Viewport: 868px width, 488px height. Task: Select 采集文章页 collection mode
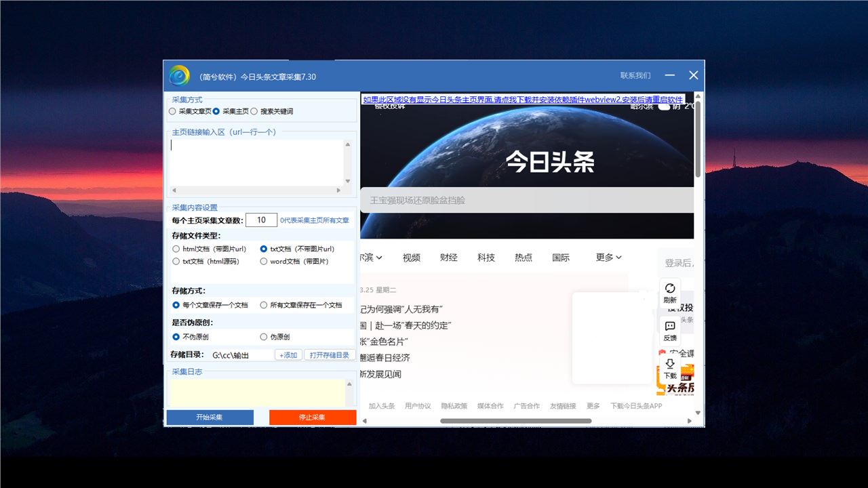click(173, 111)
